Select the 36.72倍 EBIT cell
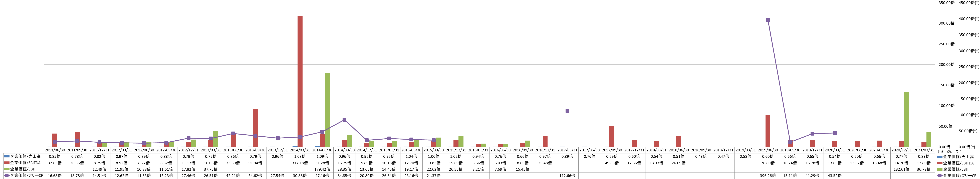The height and width of the screenshot is (179, 980). (x=924, y=169)
